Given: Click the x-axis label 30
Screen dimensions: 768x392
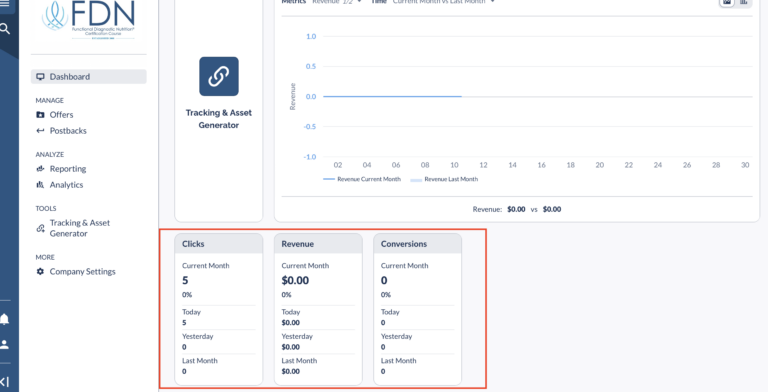Looking at the screenshot, I should (x=745, y=165).
